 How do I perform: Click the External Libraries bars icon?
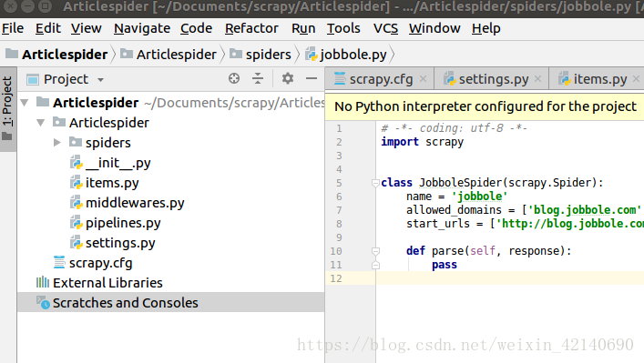(x=42, y=282)
